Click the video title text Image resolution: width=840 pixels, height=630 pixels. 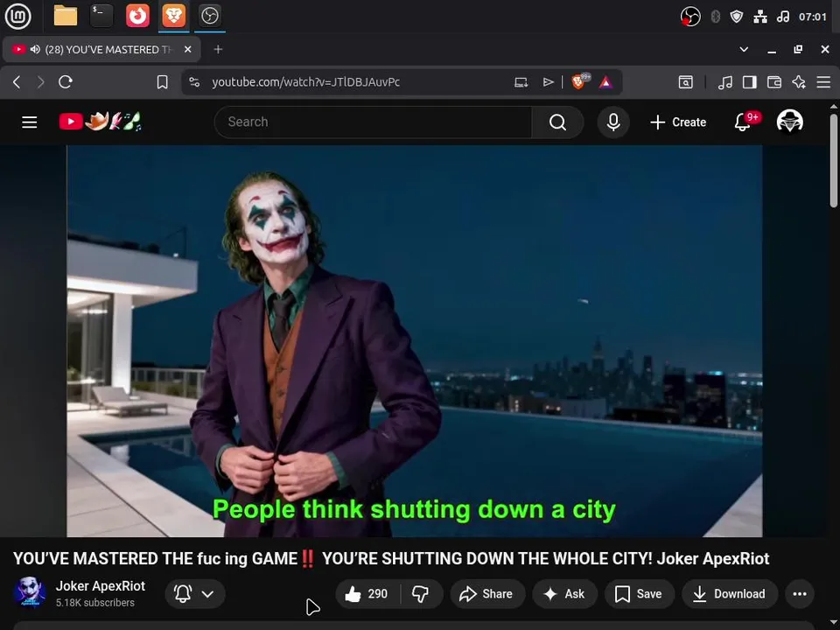pos(391,559)
